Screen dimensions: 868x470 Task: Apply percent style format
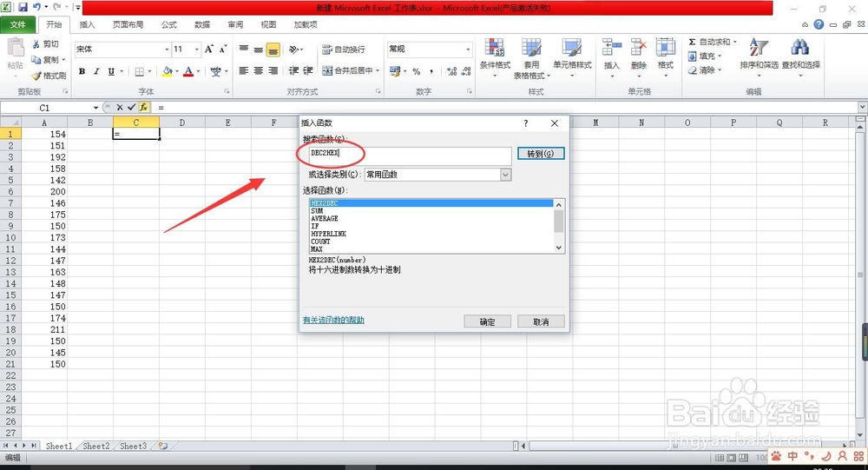(x=417, y=71)
